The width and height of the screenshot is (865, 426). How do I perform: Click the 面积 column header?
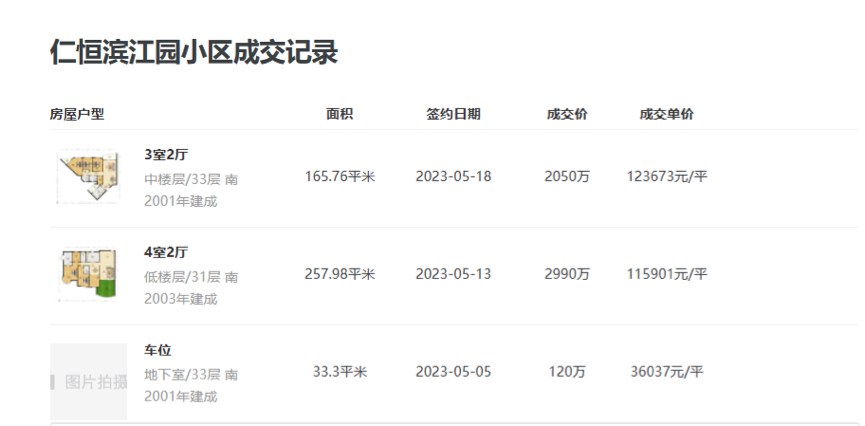click(339, 114)
